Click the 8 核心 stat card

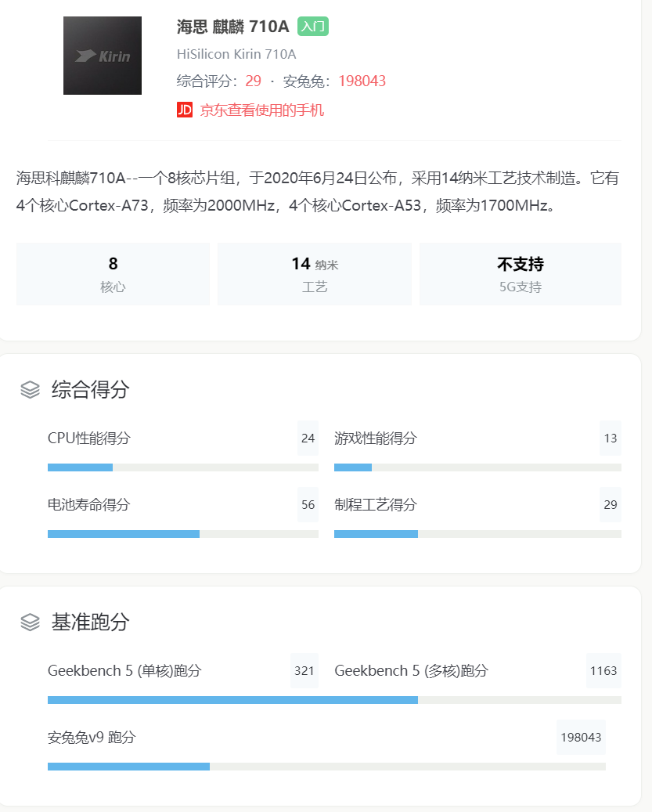click(113, 274)
